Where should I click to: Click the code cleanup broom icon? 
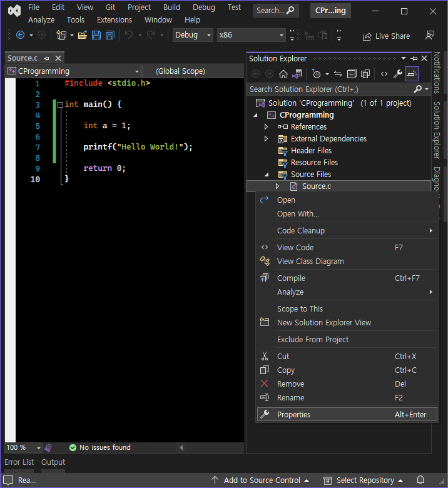tap(48, 448)
